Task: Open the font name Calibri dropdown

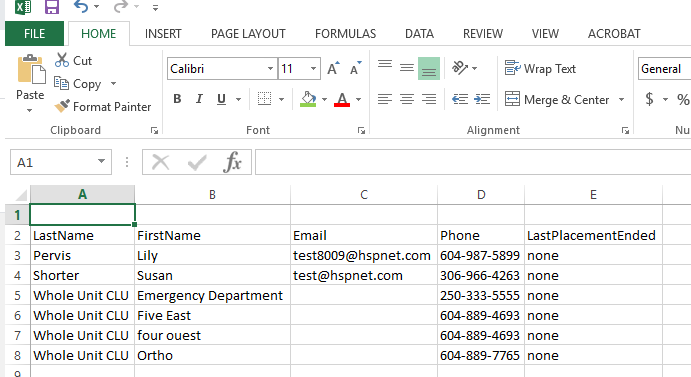Action: (x=270, y=68)
